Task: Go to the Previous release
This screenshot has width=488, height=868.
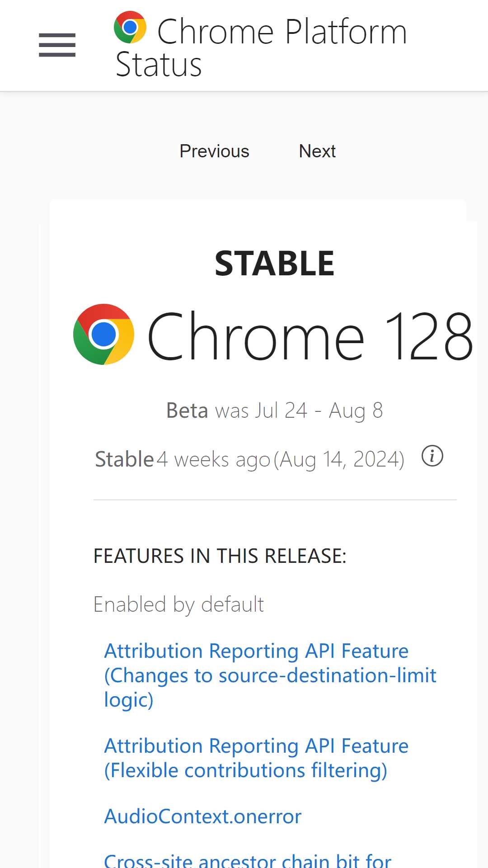Action: [214, 151]
